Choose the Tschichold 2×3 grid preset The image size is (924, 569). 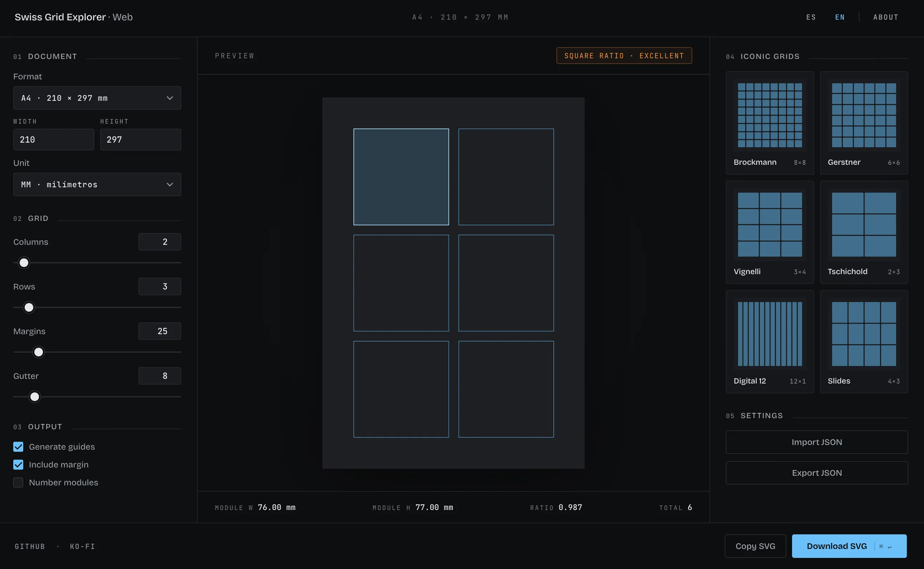point(864,232)
